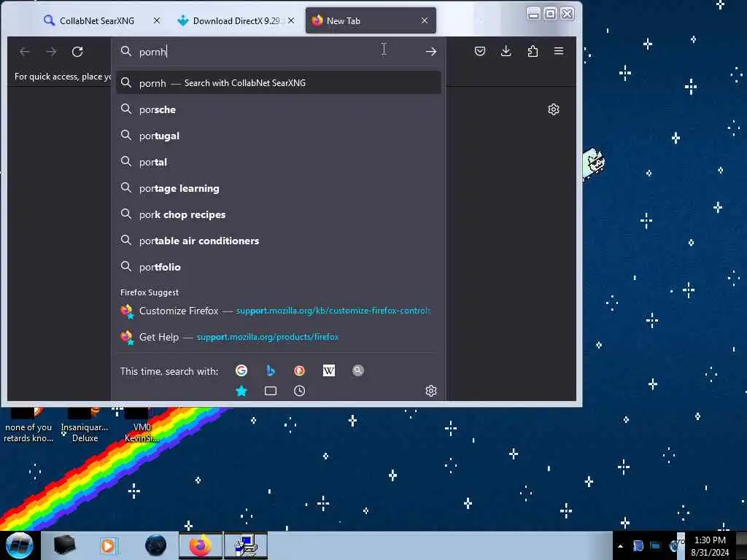Open the network computers taskbar icon

coord(246,545)
